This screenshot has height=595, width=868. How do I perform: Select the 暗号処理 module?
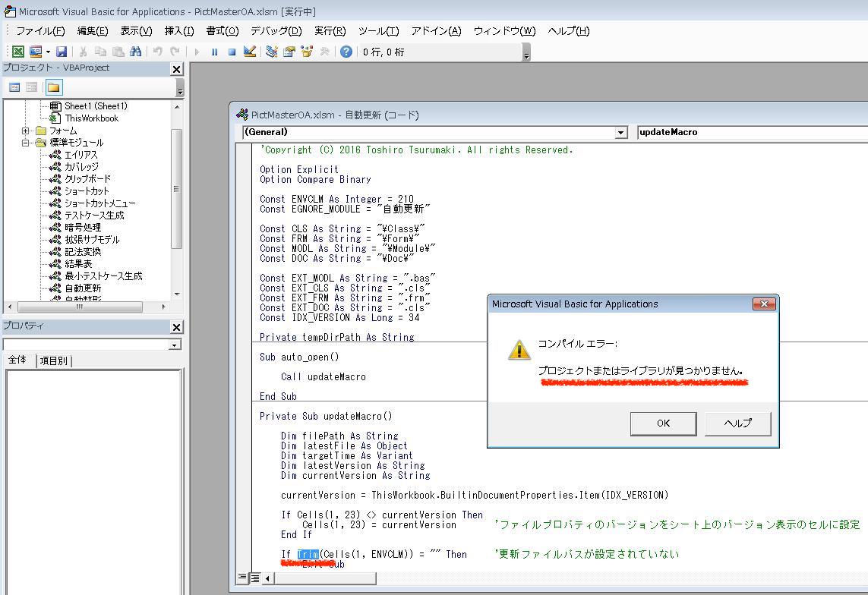83,228
